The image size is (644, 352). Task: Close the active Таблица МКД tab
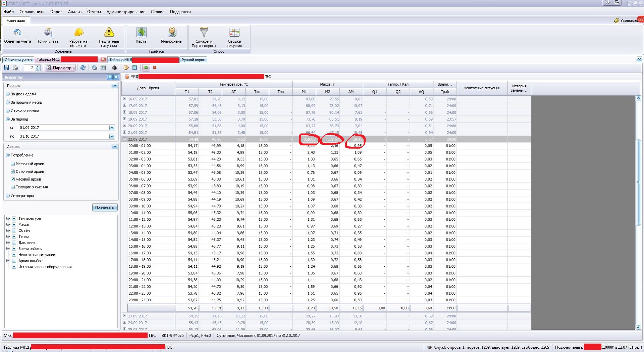coord(103,59)
